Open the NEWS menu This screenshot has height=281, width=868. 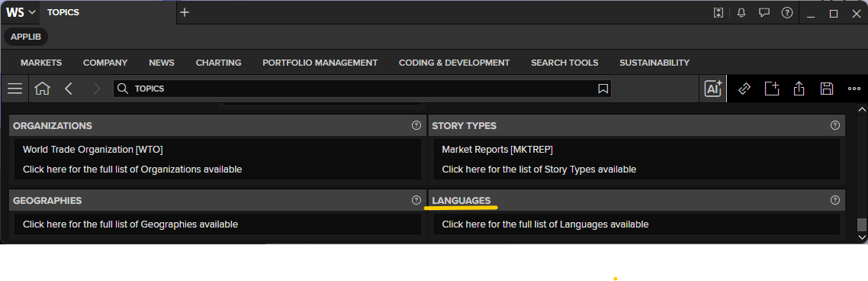[x=162, y=63]
